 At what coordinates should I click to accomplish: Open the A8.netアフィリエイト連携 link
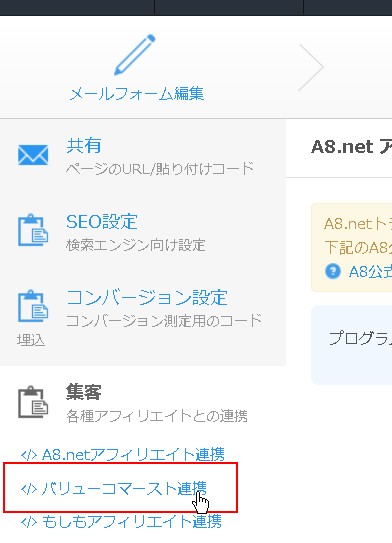point(133,454)
